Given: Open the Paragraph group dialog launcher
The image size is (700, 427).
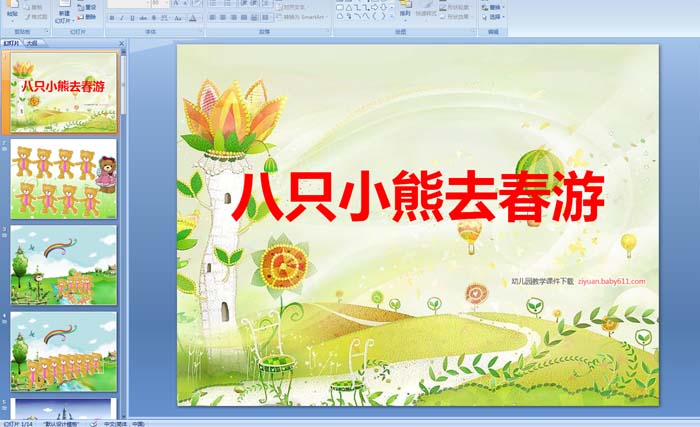Looking at the screenshot, I should tap(328, 30).
